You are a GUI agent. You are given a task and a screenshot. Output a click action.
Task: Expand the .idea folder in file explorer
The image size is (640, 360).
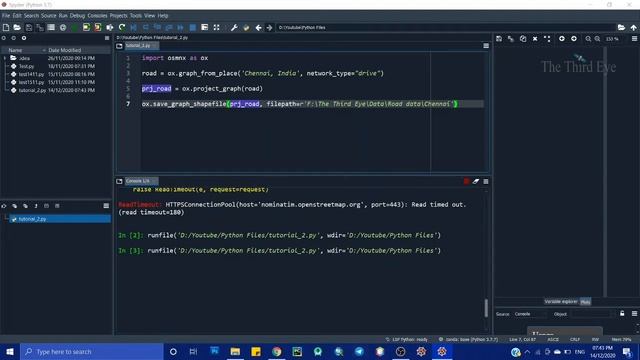[5, 58]
